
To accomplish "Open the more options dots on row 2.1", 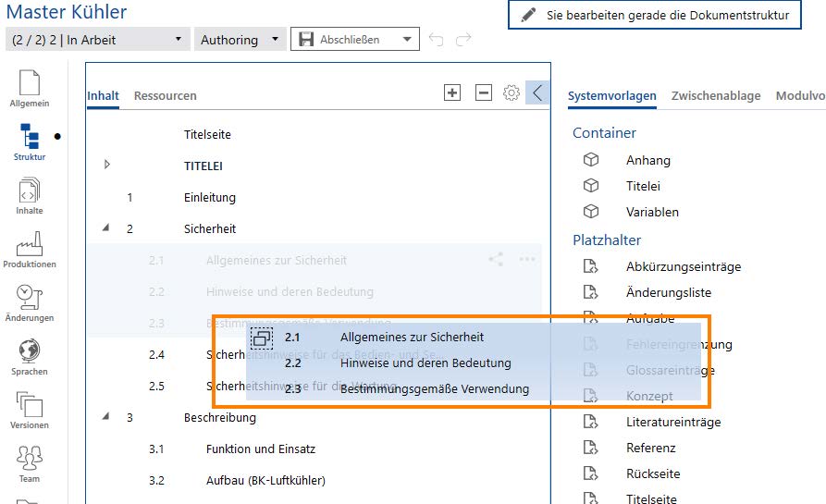I will click(x=527, y=259).
